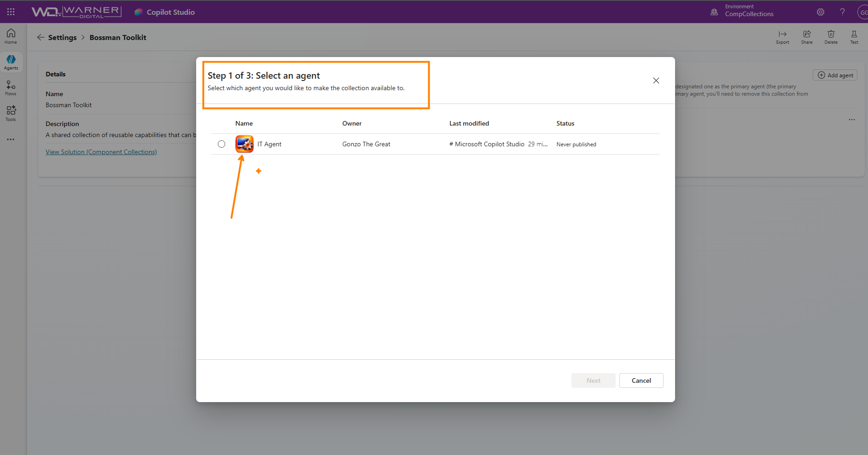
Task: Go to Home in the sidebar
Action: coord(11,36)
